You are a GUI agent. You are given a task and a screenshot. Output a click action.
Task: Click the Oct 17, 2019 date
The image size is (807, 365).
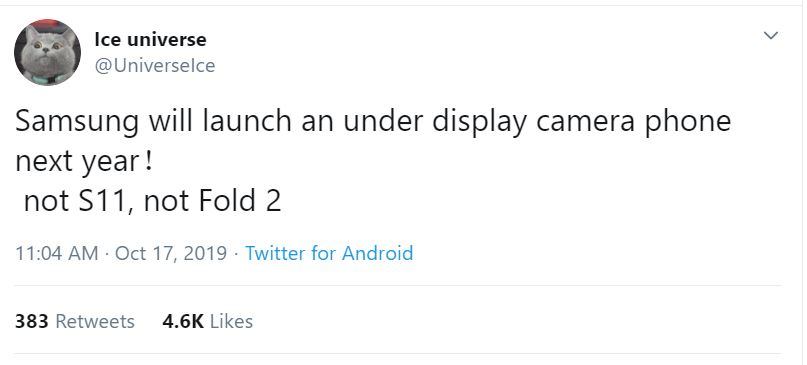(x=171, y=253)
